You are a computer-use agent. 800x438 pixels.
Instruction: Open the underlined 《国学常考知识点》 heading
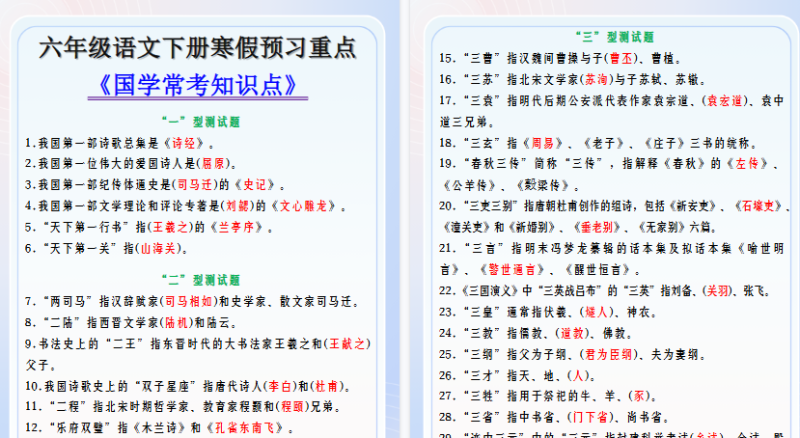point(197,85)
